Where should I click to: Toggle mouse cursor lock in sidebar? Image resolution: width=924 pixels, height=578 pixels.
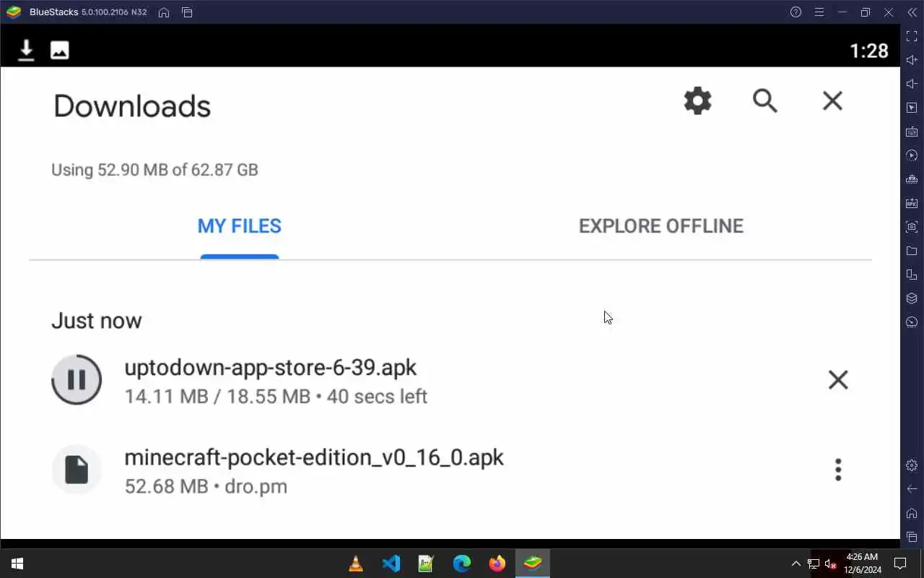[912, 108]
